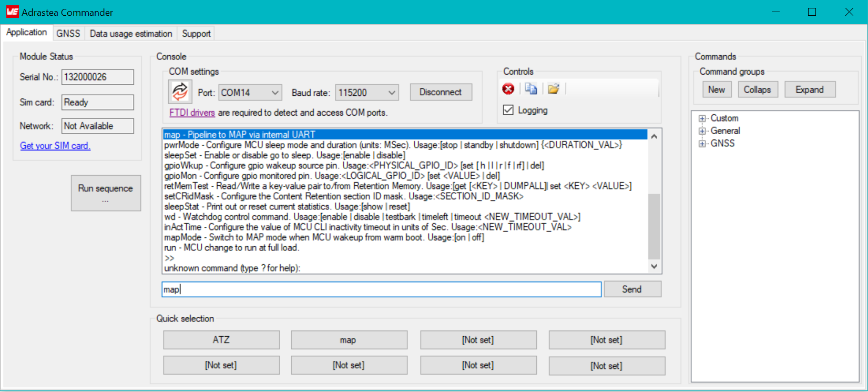Image resolution: width=868 pixels, height=392 pixels.
Task: Click the console scrollbar thumb
Action: click(x=654, y=227)
